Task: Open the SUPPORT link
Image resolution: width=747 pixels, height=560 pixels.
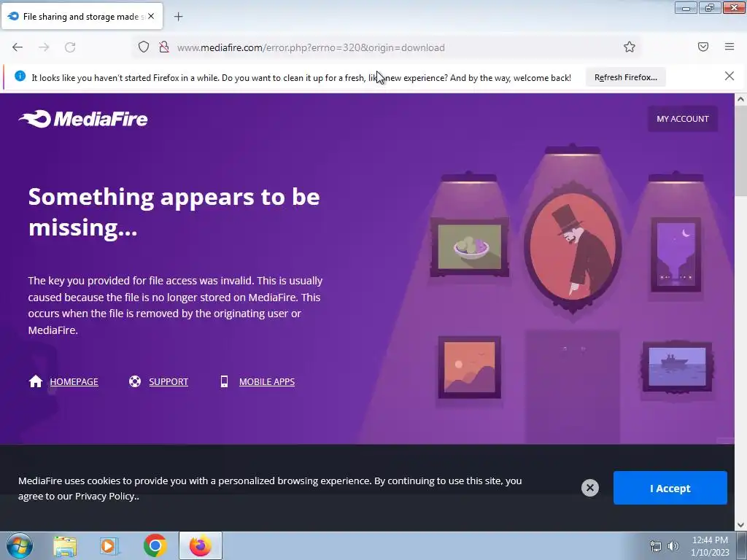Action: click(169, 382)
